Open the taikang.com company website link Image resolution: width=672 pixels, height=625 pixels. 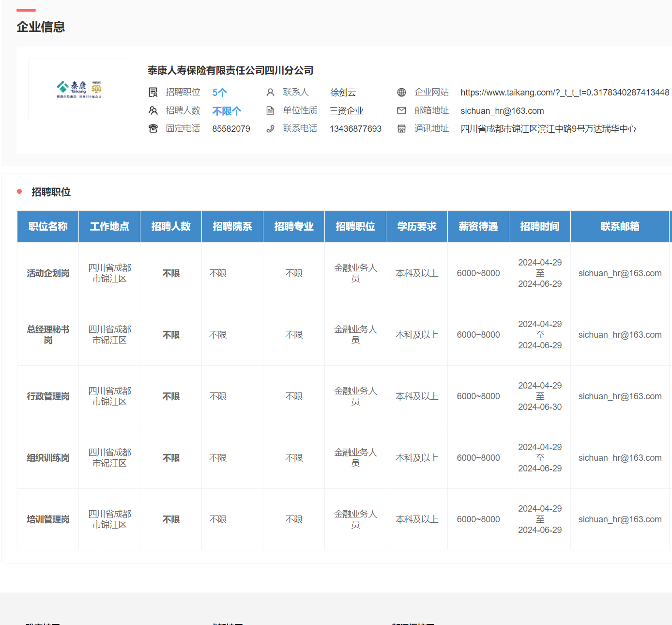[565, 93]
